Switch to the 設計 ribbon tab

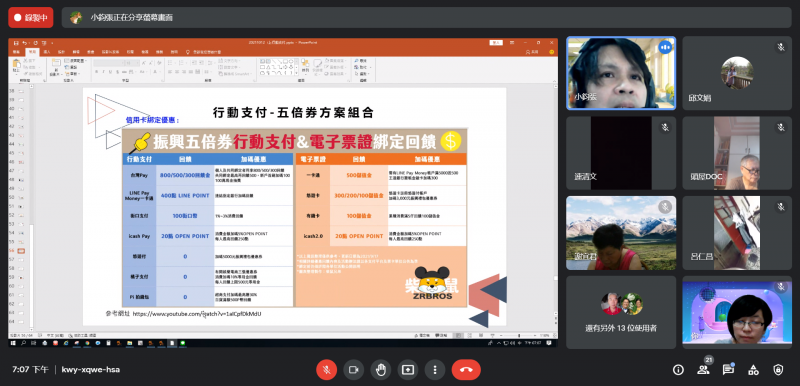(x=61, y=52)
